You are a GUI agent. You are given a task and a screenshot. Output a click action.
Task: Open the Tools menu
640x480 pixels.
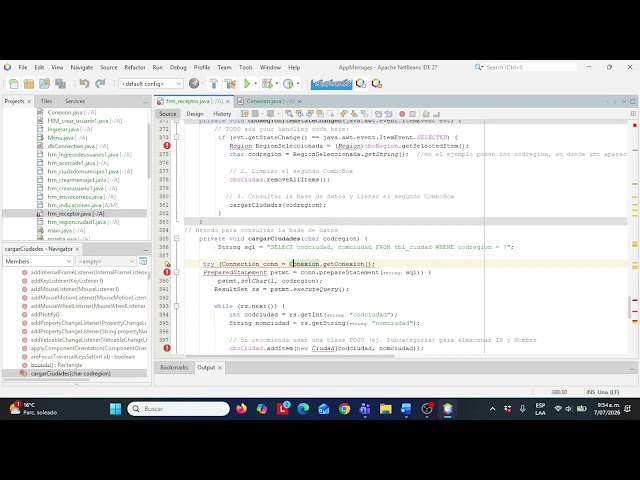click(246, 67)
